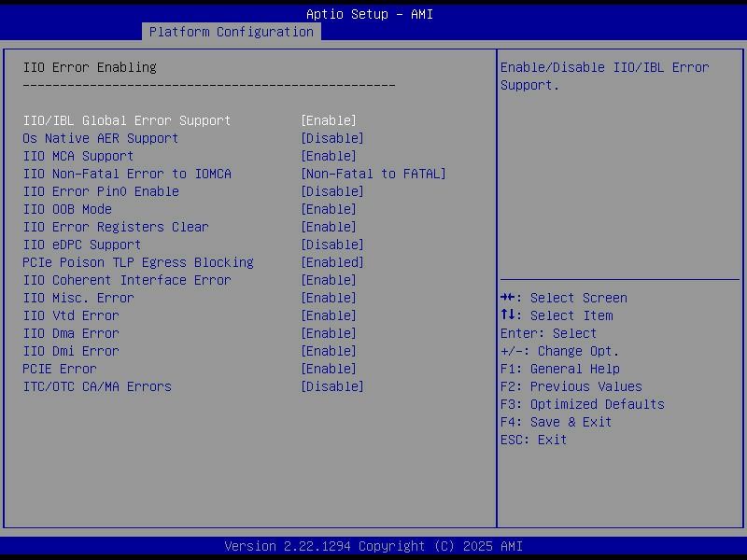The width and height of the screenshot is (747, 560).
Task: Change IIO/IBL Global Error Support Enable value
Action: point(329,120)
